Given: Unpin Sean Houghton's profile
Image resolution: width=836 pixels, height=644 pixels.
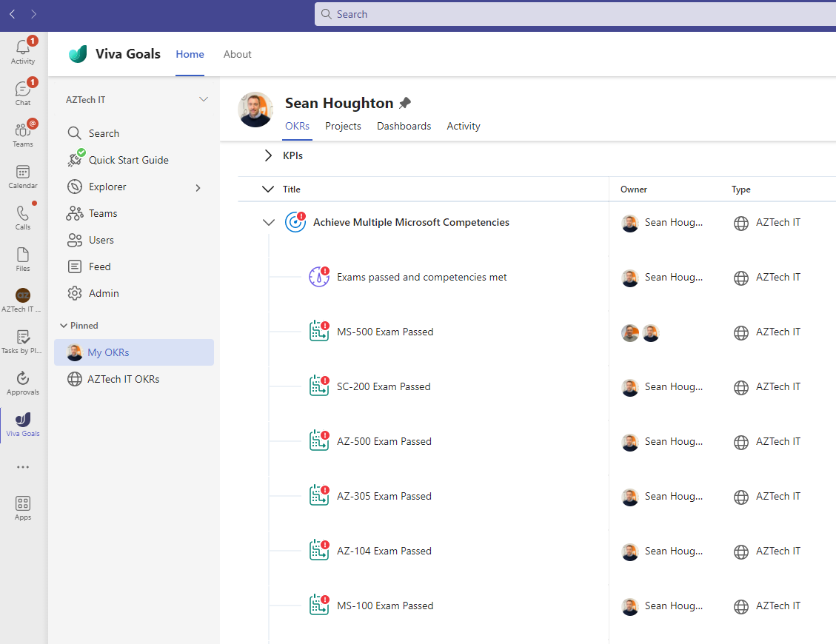Looking at the screenshot, I should (404, 103).
